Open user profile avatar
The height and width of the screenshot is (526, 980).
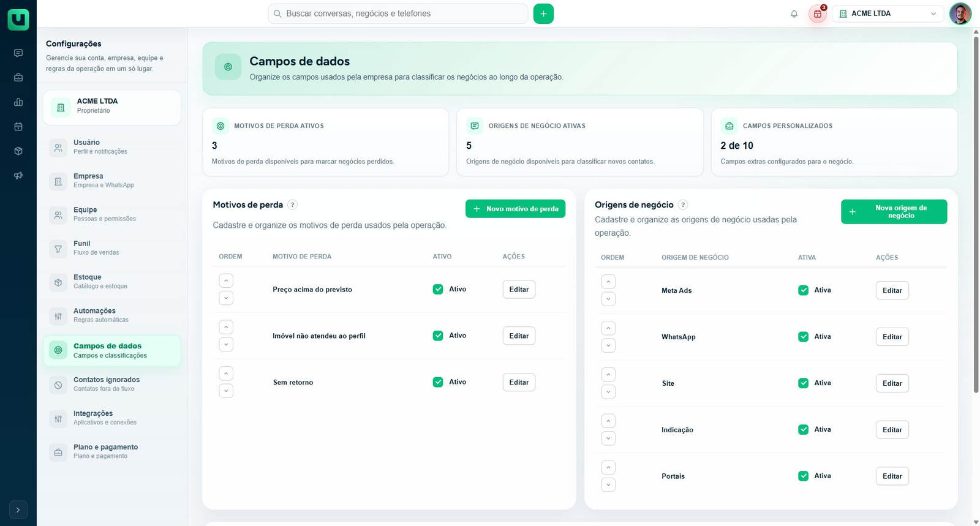(x=960, y=13)
